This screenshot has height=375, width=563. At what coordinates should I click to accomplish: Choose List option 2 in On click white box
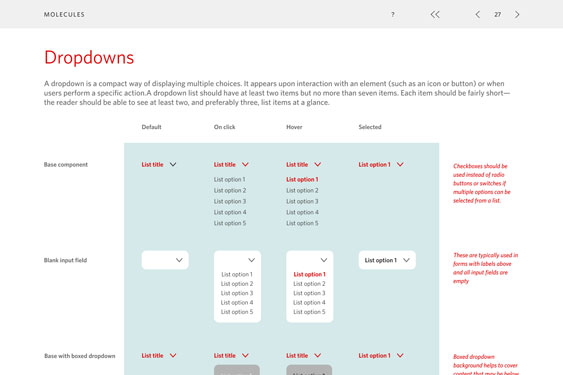(237, 284)
